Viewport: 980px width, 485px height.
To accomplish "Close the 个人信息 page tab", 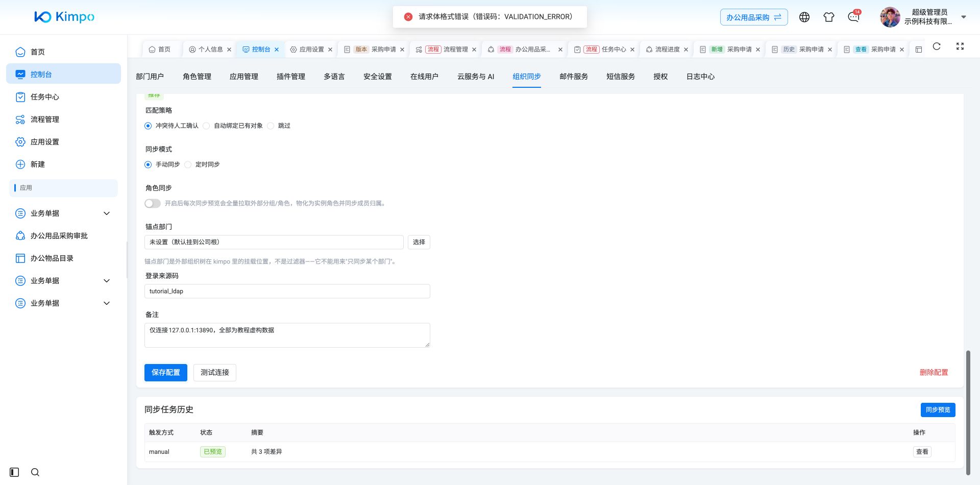I will point(229,50).
